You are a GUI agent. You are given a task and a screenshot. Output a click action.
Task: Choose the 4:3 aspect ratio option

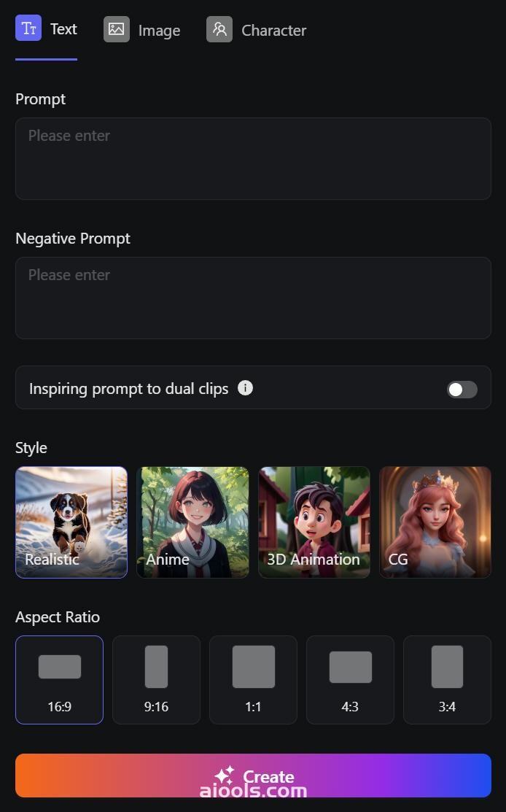pos(350,679)
